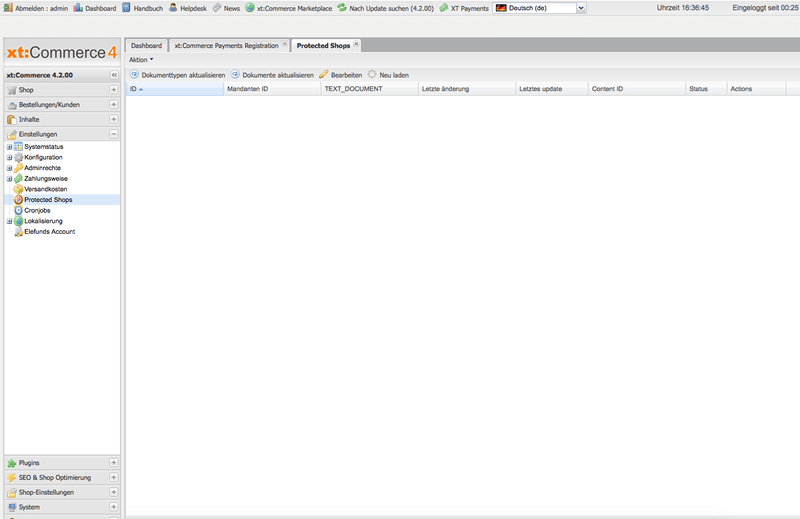Click the xt:Commerce 4 logo
Image resolution: width=800 pixels, height=519 pixels.
click(x=61, y=53)
